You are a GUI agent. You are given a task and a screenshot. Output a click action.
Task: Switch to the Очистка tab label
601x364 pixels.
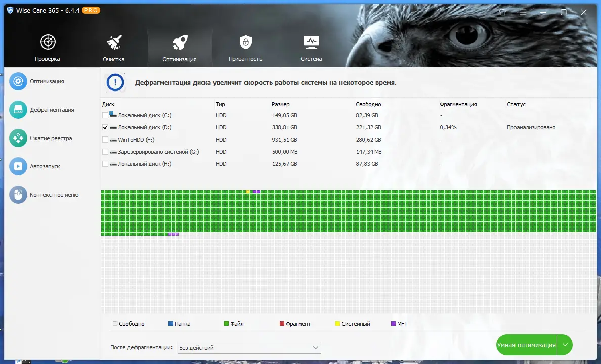pyautogui.click(x=113, y=59)
